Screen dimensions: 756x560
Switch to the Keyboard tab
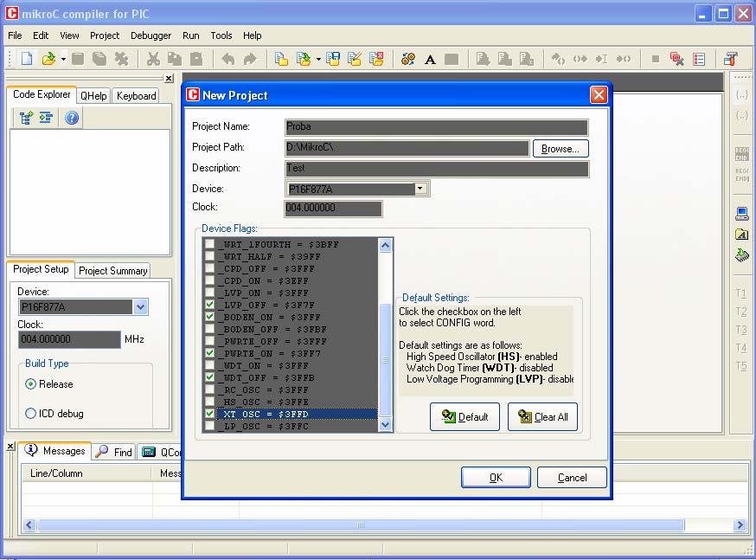tap(137, 95)
